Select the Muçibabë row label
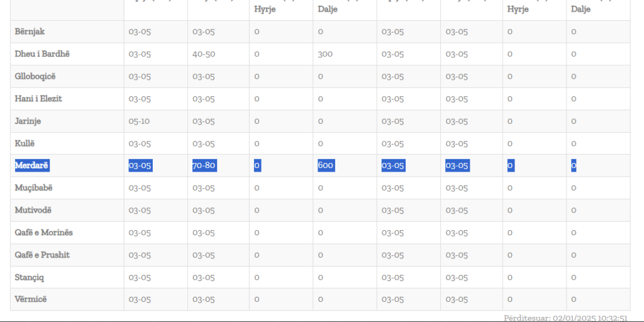The height and width of the screenshot is (322, 644). coord(33,187)
